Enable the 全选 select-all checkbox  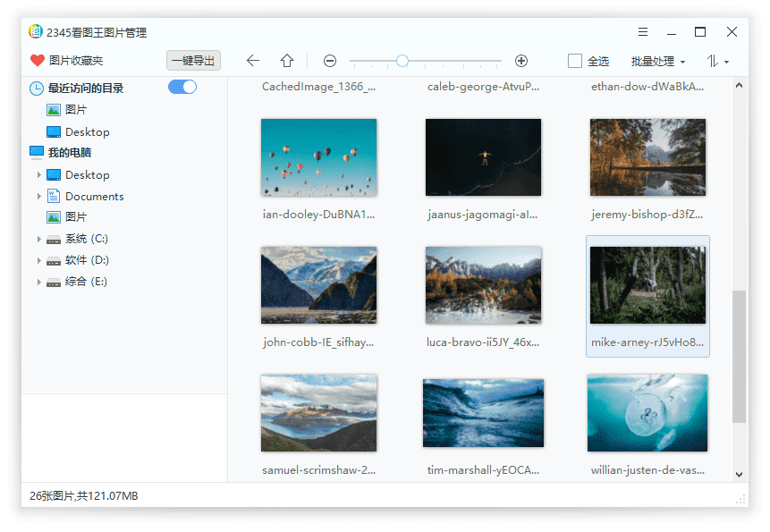pyautogui.click(x=576, y=61)
